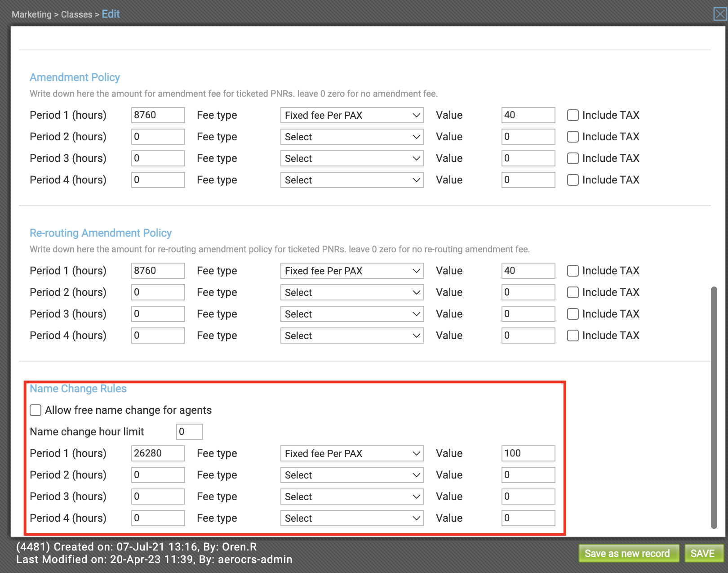Focus Re-routing Period 3 Value field
728x573 pixels.
coord(528,314)
